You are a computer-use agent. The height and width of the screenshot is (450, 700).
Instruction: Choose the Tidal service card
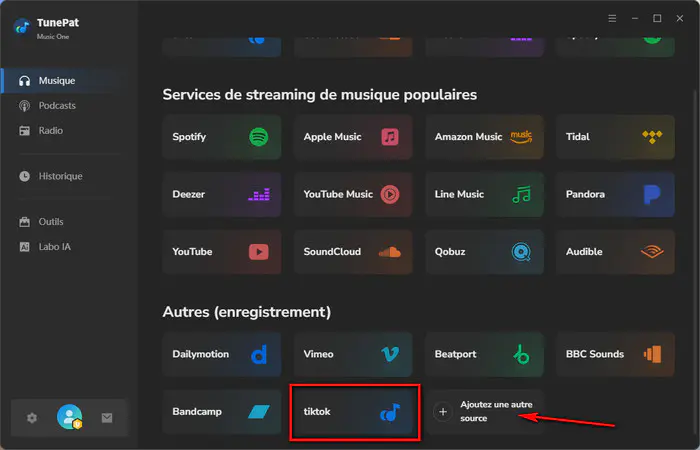[615, 137]
